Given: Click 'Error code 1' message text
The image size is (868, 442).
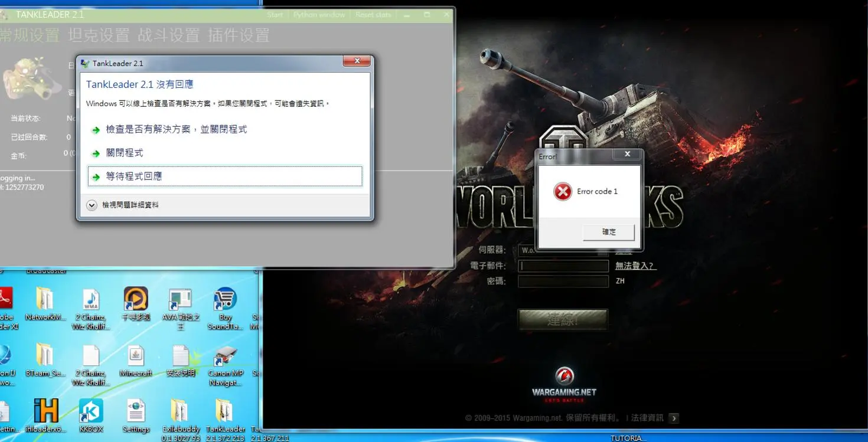Looking at the screenshot, I should coord(597,191).
